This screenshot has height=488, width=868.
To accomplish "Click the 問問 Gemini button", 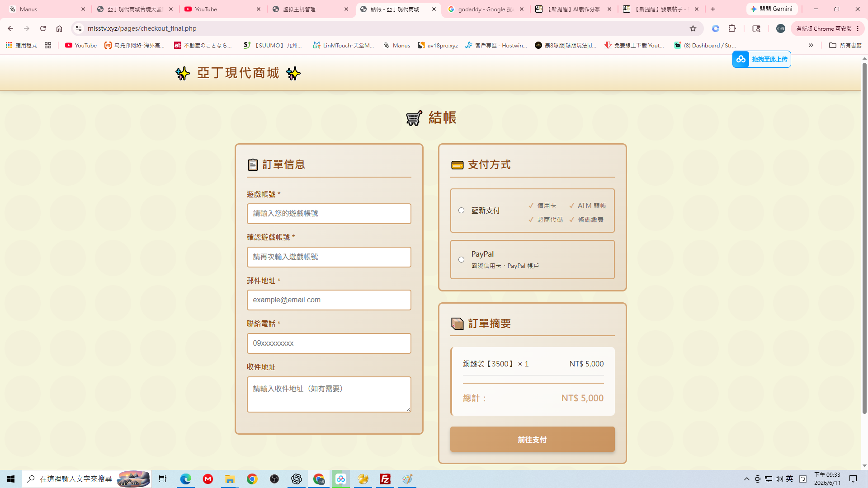I will click(x=772, y=9).
